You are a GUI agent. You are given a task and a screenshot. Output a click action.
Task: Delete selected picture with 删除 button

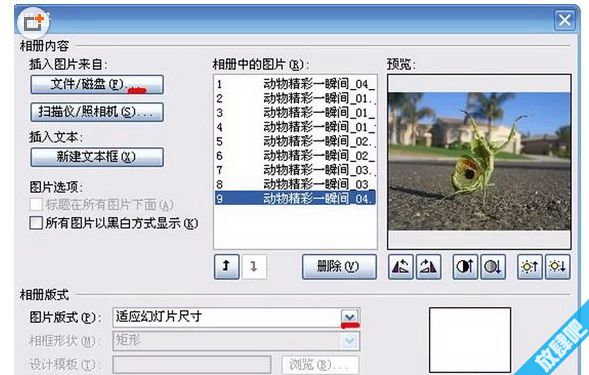(339, 267)
